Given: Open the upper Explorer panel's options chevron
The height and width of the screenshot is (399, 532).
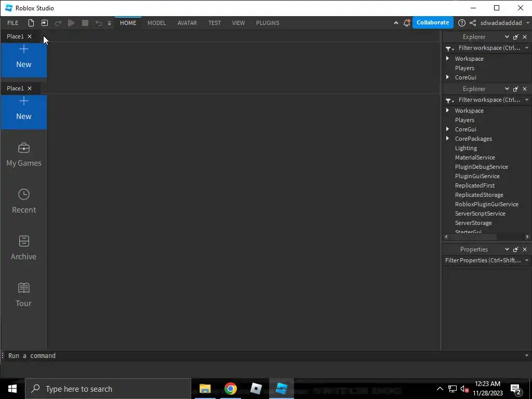Looking at the screenshot, I should point(507,37).
